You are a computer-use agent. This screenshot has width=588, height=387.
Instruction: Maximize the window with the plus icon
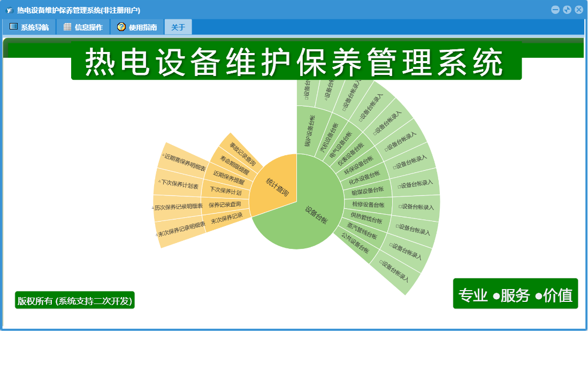567,10
